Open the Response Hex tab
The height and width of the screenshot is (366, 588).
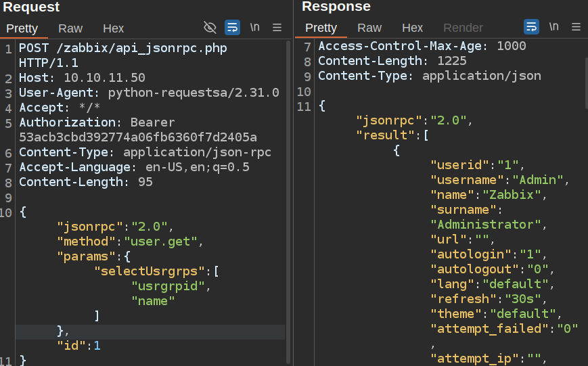point(412,28)
